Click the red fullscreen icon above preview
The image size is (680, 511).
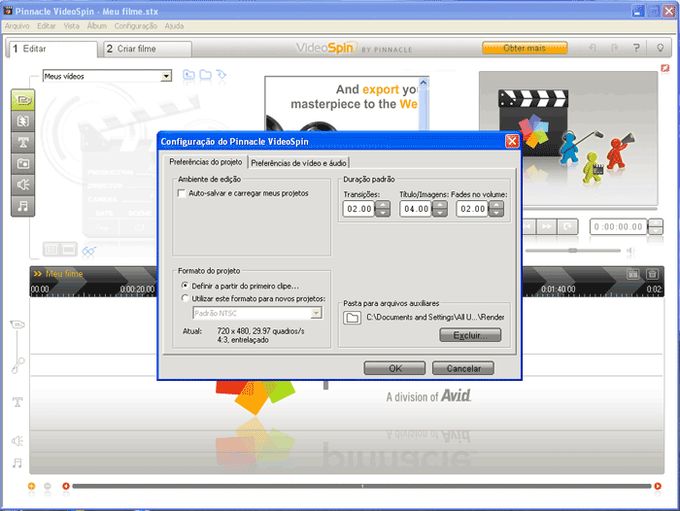[x=665, y=68]
